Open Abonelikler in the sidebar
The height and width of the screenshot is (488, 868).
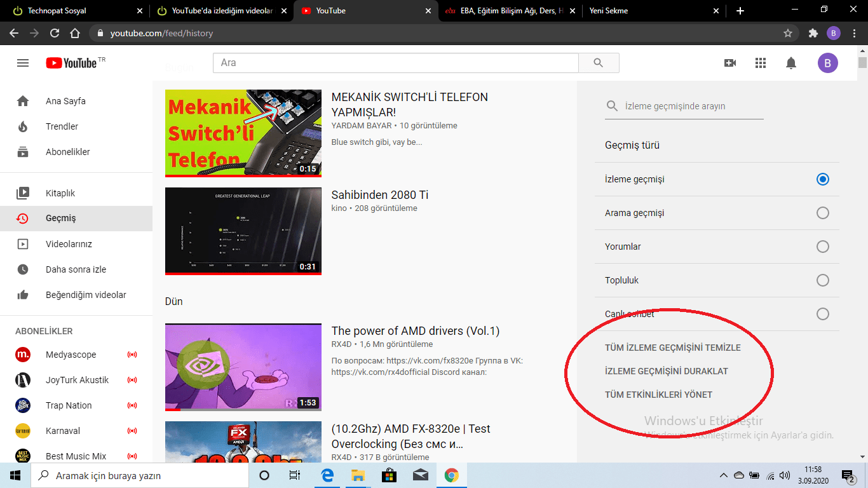point(76,152)
